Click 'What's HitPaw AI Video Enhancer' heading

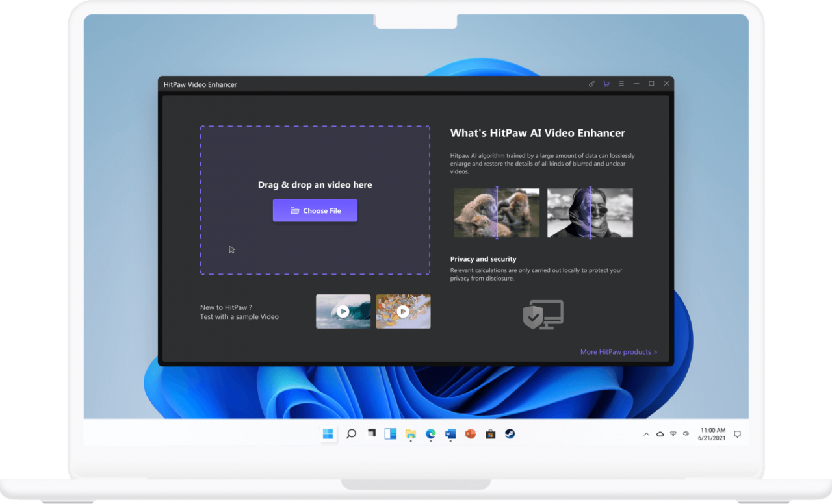pos(538,133)
